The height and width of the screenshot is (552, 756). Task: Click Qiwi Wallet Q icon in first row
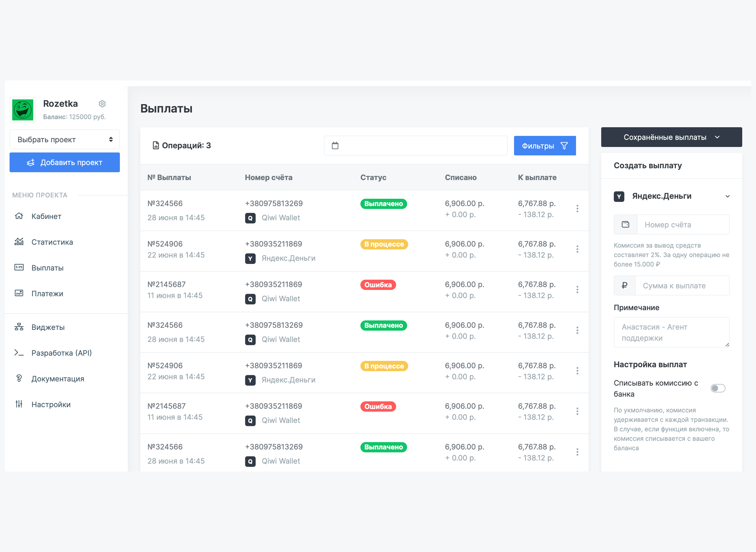[250, 218]
